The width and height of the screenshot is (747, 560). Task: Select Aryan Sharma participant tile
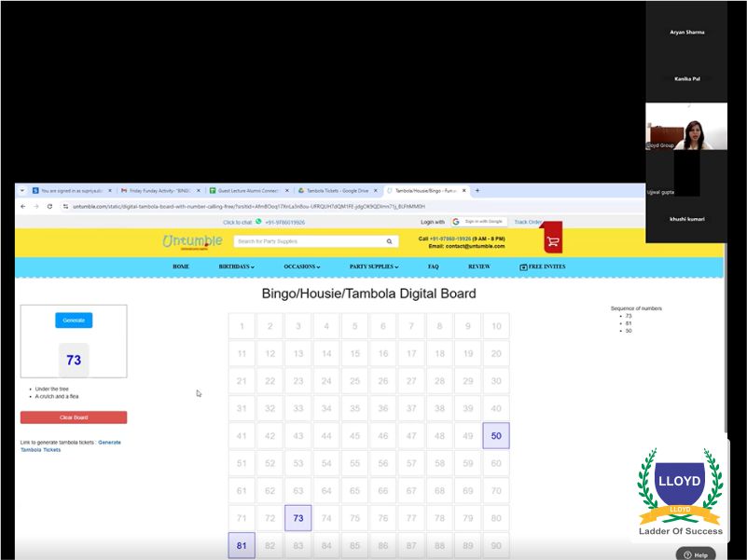[x=686, y=33]
